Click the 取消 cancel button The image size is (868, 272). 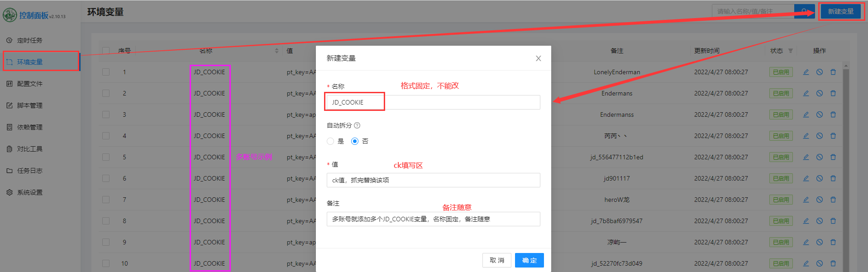[x=496, y=260]
